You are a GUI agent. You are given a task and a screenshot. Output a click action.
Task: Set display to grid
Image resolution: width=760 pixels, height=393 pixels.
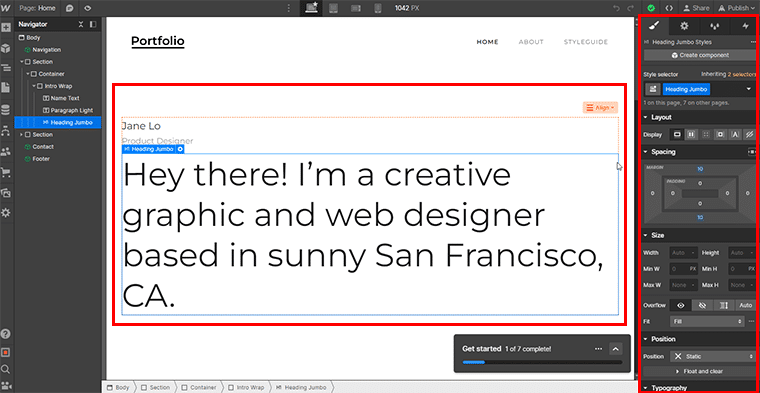(706, 134)
